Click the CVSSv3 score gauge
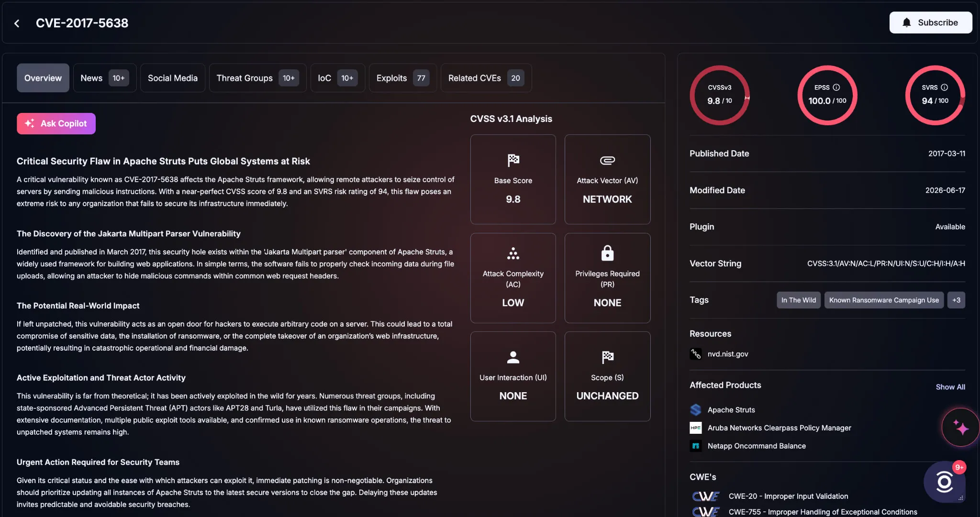This screenshot has width=980, height=517. click(720, 95)
